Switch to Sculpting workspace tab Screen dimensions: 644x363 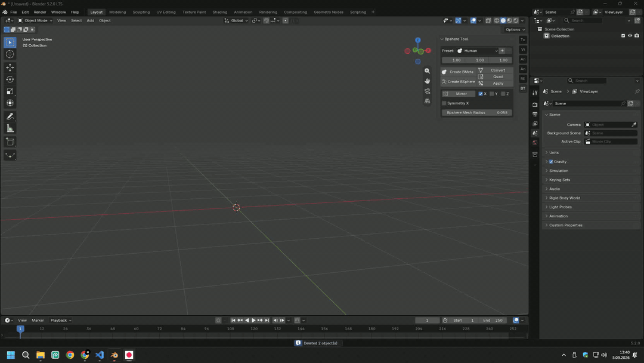click(141, 12)
